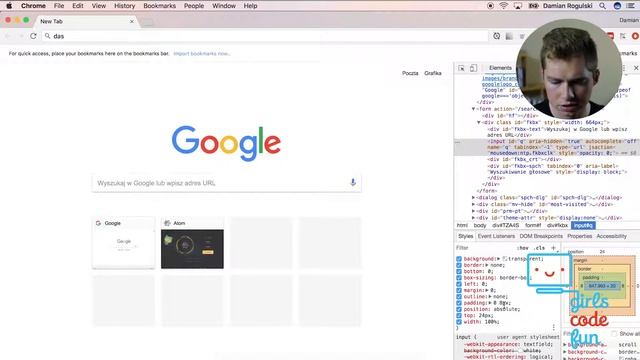
Task: Activate the DevTools element inspector picker icon
Action: point(461,68)
